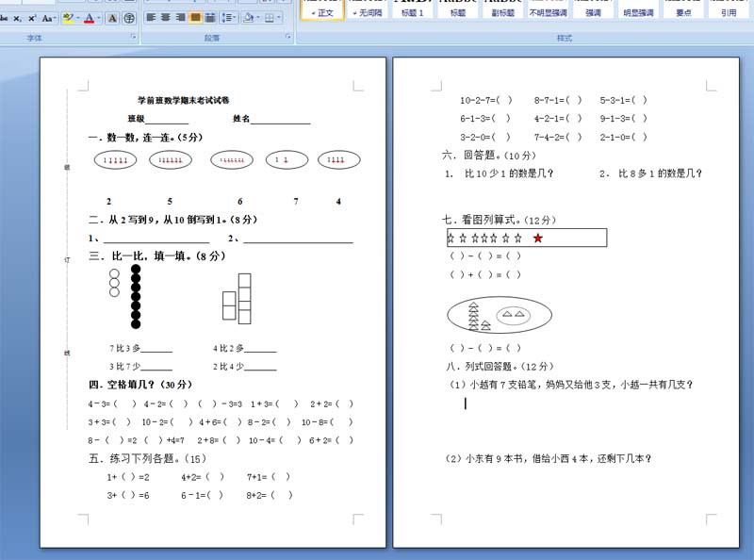
Task: Toggle justified paragraph alignment
Action: 196,18
